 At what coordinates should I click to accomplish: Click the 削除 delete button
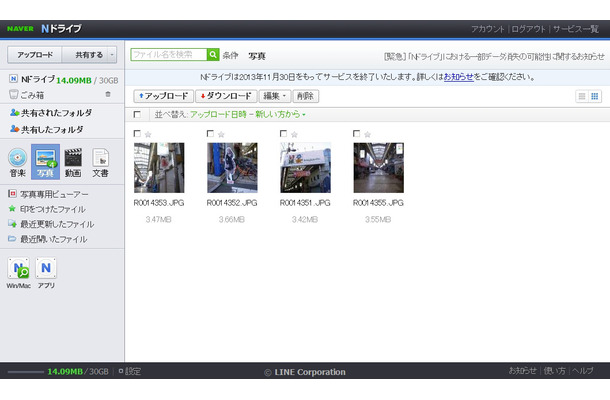pos(306,96)
